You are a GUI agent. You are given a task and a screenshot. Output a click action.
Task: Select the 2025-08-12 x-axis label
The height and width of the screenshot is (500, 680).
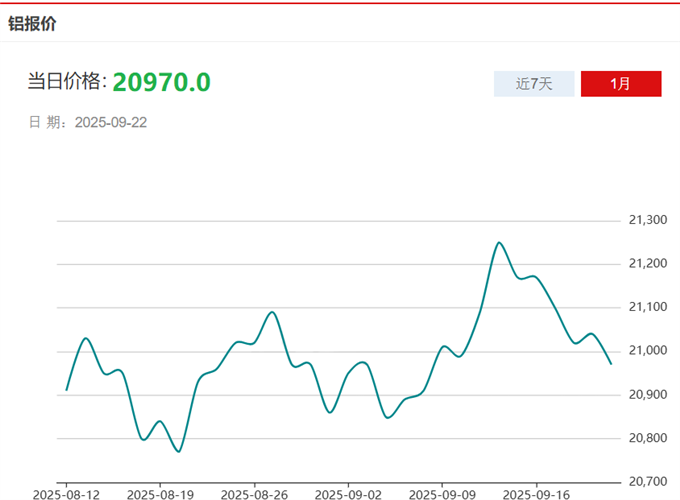[x=65, y=494]
